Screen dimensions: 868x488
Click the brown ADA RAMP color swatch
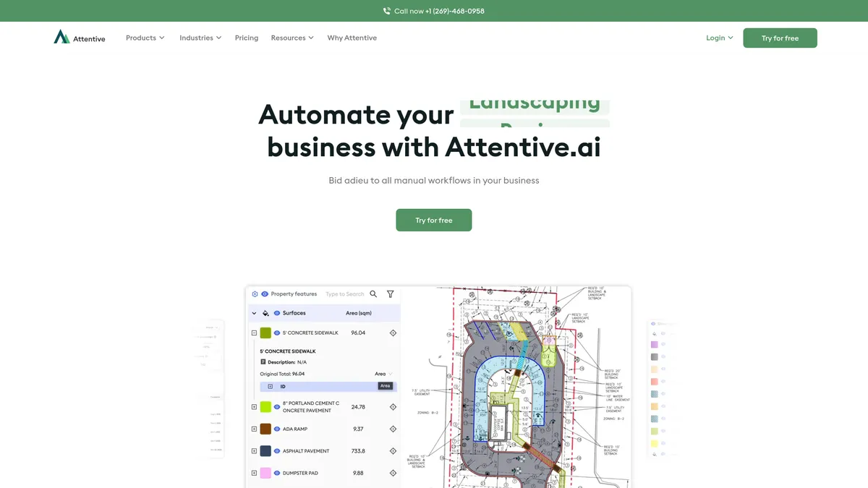click(265, 429)
